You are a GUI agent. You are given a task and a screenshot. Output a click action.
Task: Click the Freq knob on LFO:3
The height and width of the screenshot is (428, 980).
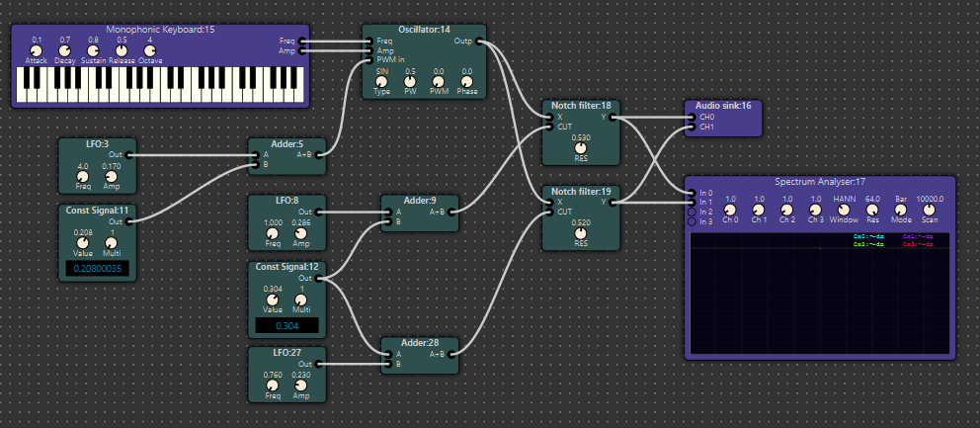point(82,176)
